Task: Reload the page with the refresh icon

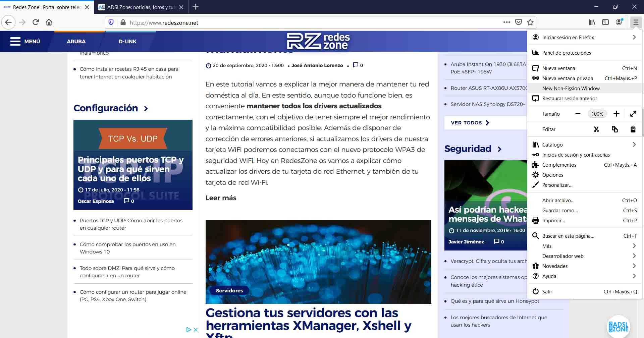Action: (36, 22)
